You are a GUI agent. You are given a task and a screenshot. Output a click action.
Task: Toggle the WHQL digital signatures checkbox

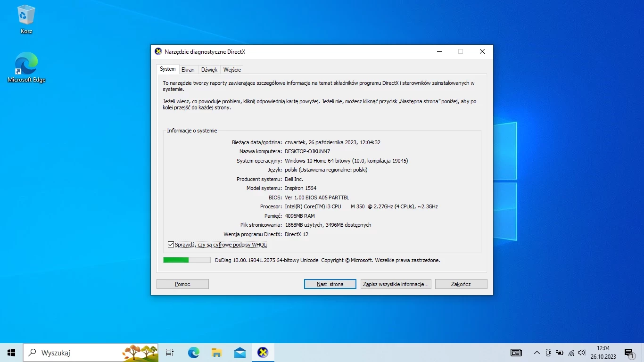(x=171, y=244)
